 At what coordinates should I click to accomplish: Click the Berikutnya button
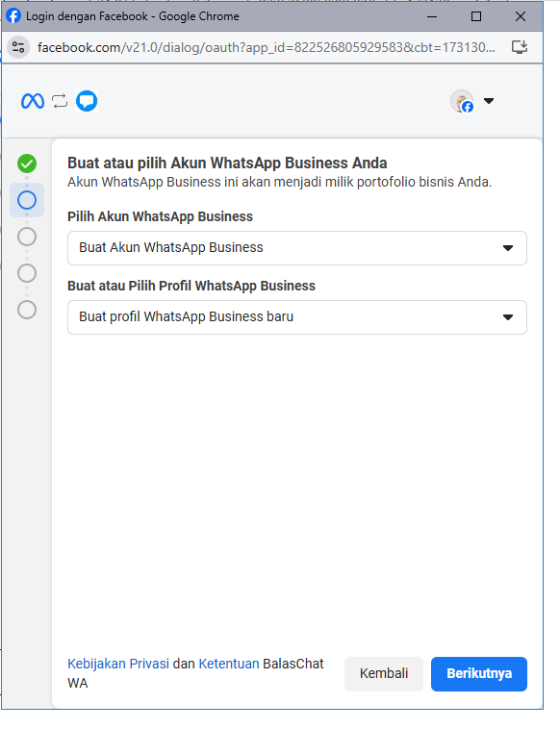(x=479, y=673)
